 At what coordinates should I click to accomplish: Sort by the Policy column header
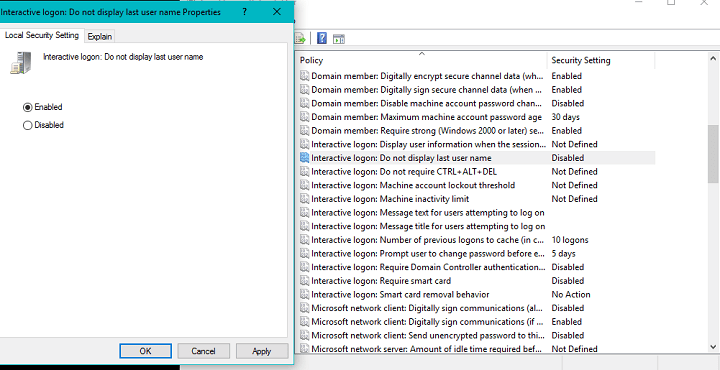coord(422,60)
